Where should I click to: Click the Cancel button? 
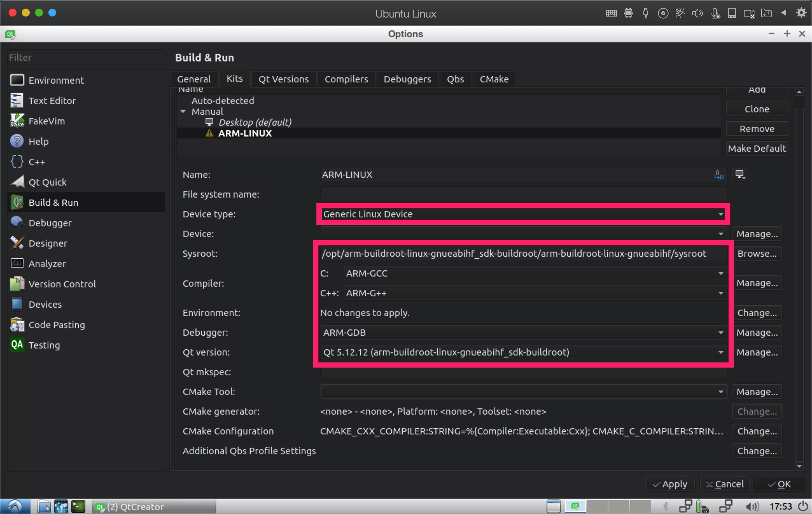coord(724,484)
